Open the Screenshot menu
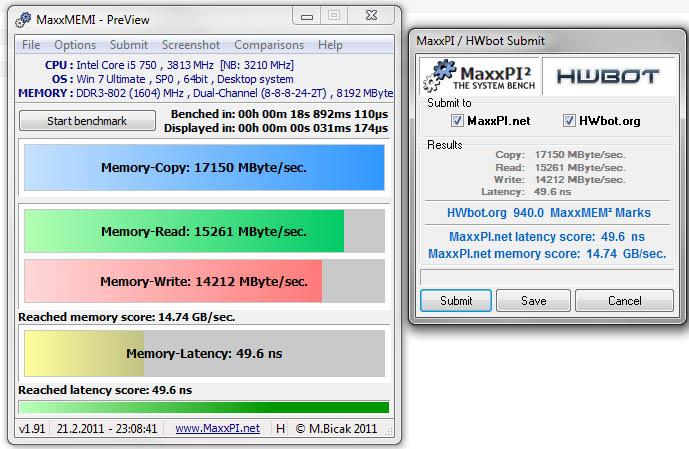The image size is (689, 449). pos(191,45)
